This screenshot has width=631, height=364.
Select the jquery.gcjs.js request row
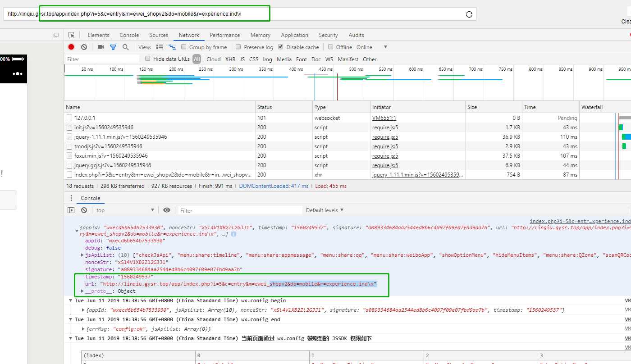[x=348, y=165]
